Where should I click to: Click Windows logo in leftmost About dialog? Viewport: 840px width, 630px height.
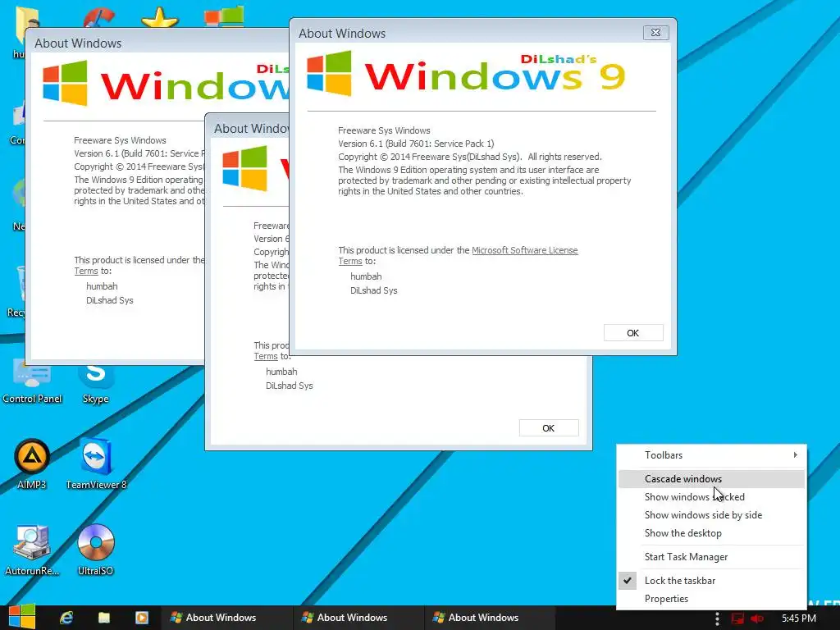(x=65, y=83)
